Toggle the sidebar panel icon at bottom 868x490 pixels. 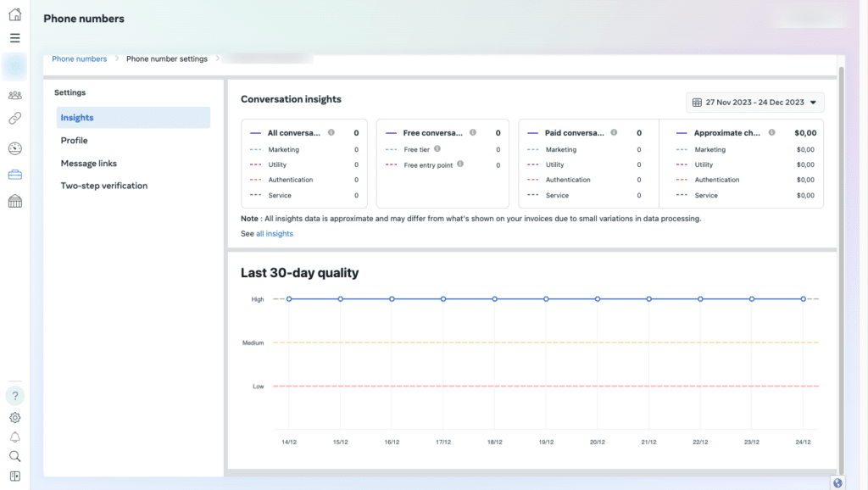15,476
